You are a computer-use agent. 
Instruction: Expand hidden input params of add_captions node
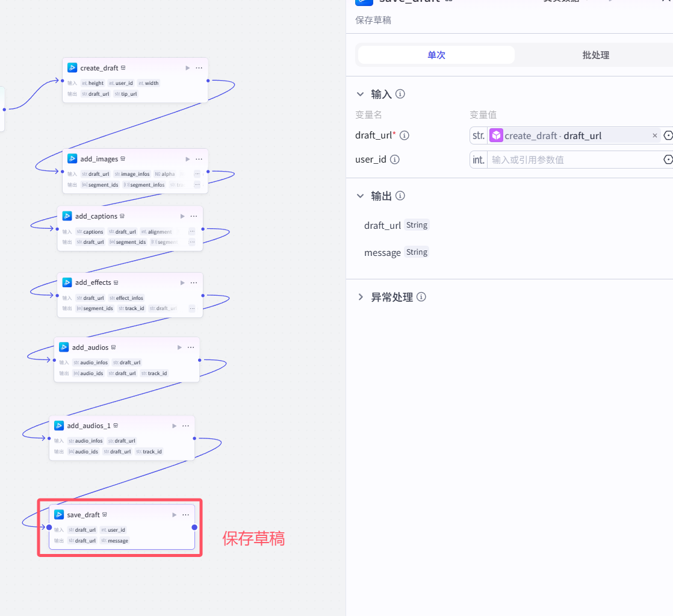click(x=192, y=231)
